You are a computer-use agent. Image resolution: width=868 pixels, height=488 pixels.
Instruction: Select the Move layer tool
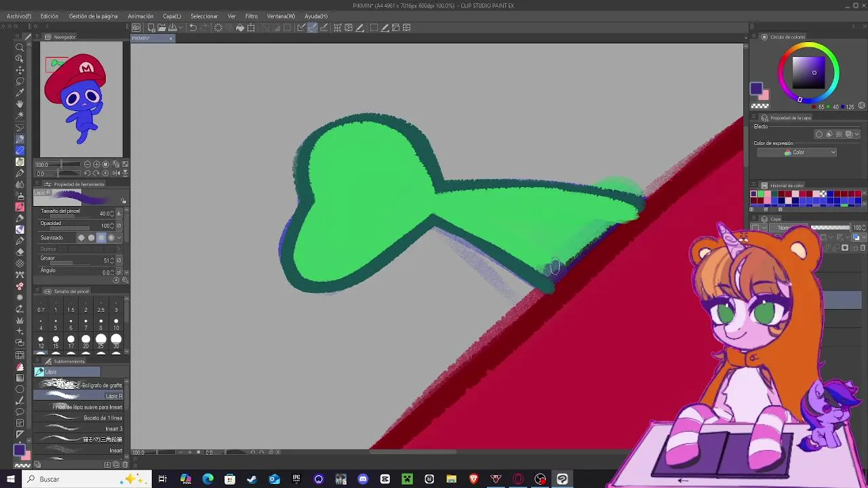point(20,70)
